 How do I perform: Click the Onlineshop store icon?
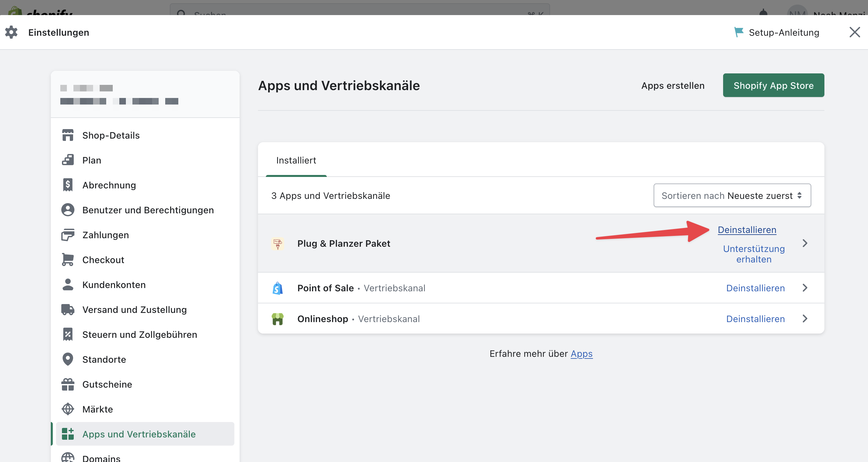(x=277, y=319)
